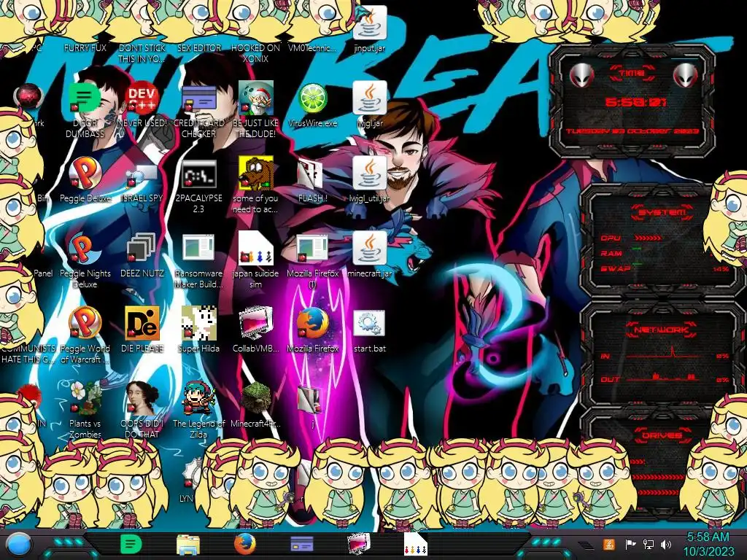Open Action Center flag tray icon
747x560 pixels.
click(x=631, y=544)
